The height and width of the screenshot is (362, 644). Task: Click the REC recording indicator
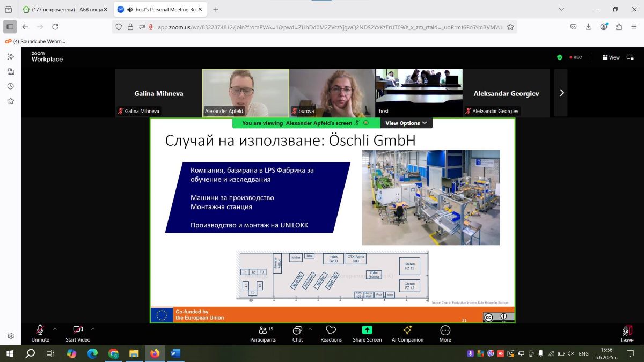(x=575, y=57)
